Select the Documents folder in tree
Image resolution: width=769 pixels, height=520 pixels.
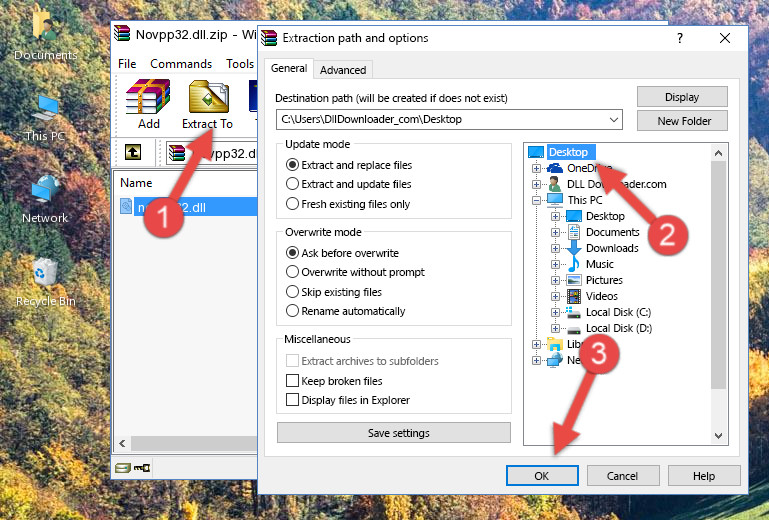point(613,232)
